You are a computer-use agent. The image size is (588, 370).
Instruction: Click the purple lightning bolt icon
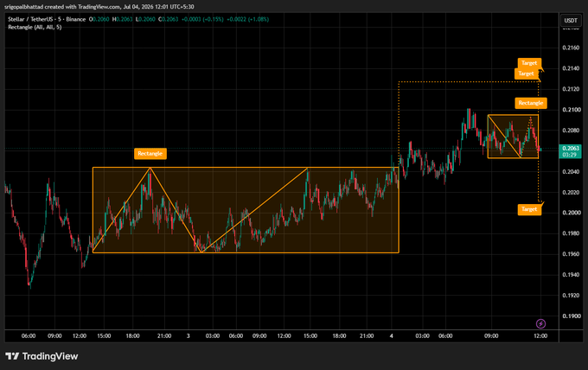[540, 323]
